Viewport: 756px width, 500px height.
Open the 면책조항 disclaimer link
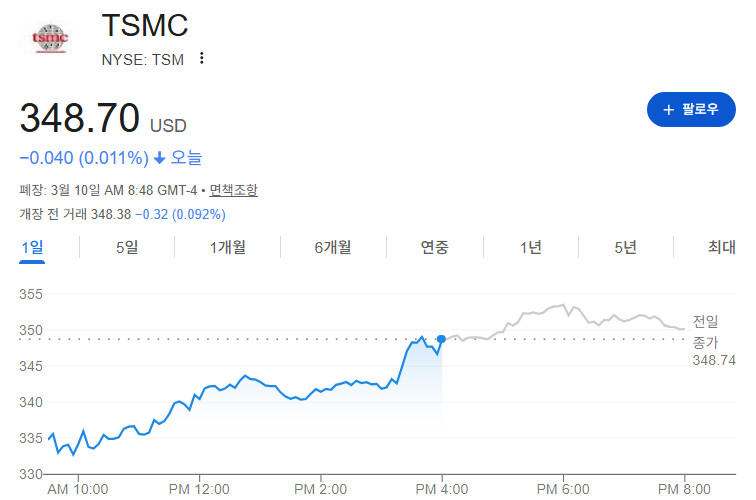233,190
